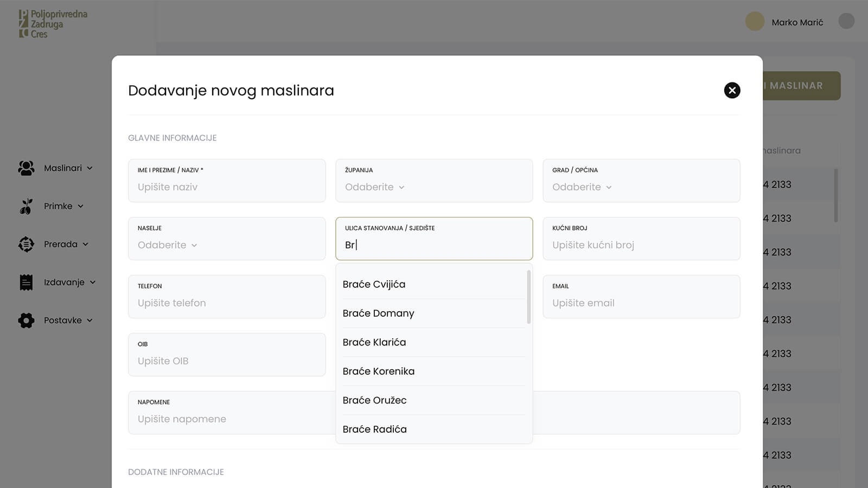Click the Maslinari people icon in sidebar
This screenshot has height=488, width=868.
pyautogui.click(x=26, y=168)
